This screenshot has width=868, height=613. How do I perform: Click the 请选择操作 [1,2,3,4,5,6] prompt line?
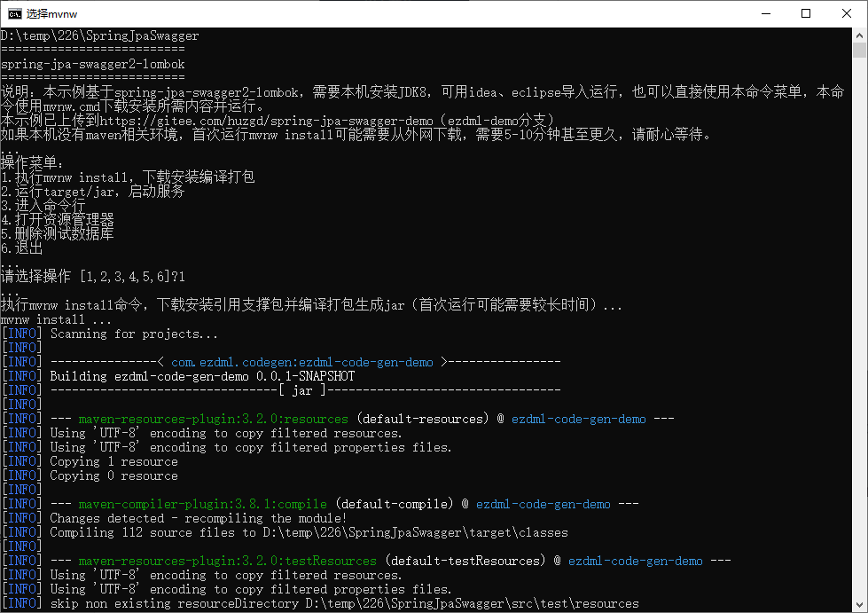point(92,277)
